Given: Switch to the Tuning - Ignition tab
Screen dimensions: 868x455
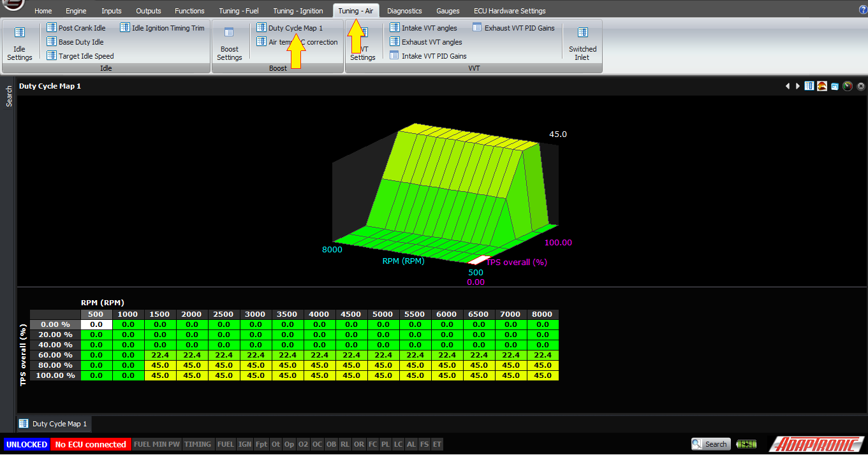Looking at the screenshot, I should point(298,11).
